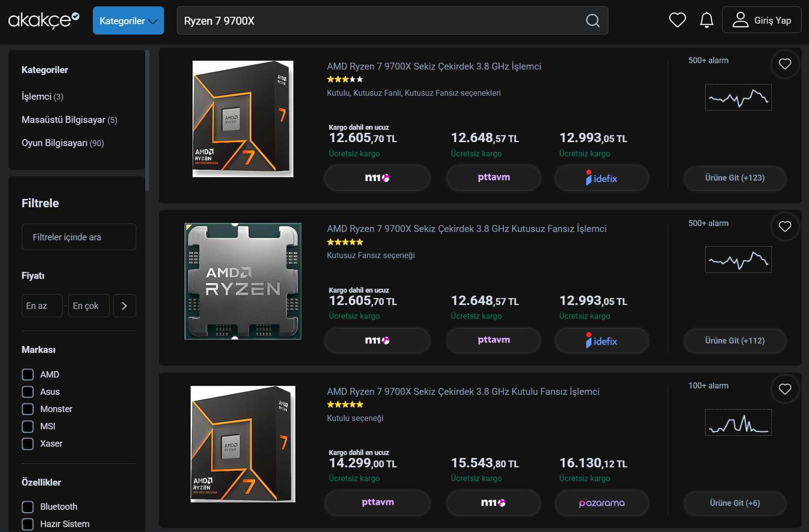The image size is (809, 532).
Task: Click the En az price field
Action: 42,306
